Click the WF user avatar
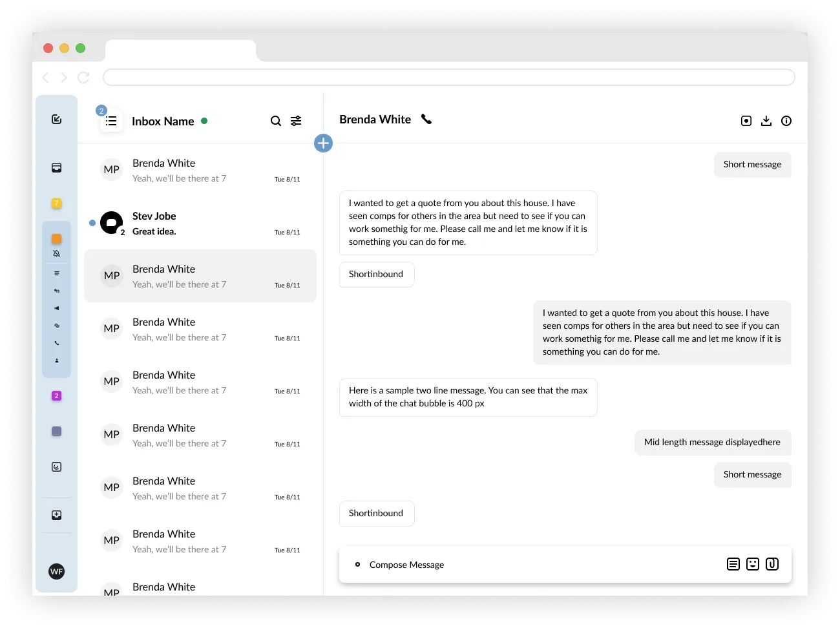The image size is (840, 628). pyautogui.click(x=57, y=571)
